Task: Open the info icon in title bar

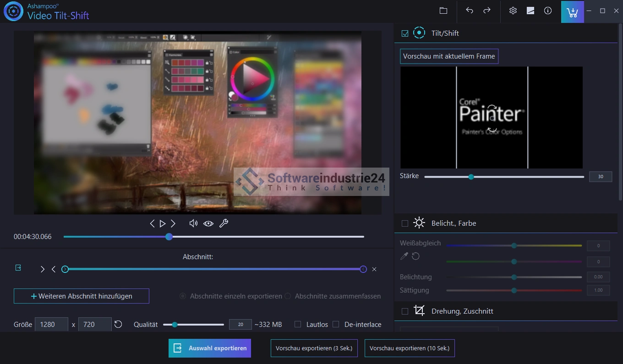Action: pos(548,11)
